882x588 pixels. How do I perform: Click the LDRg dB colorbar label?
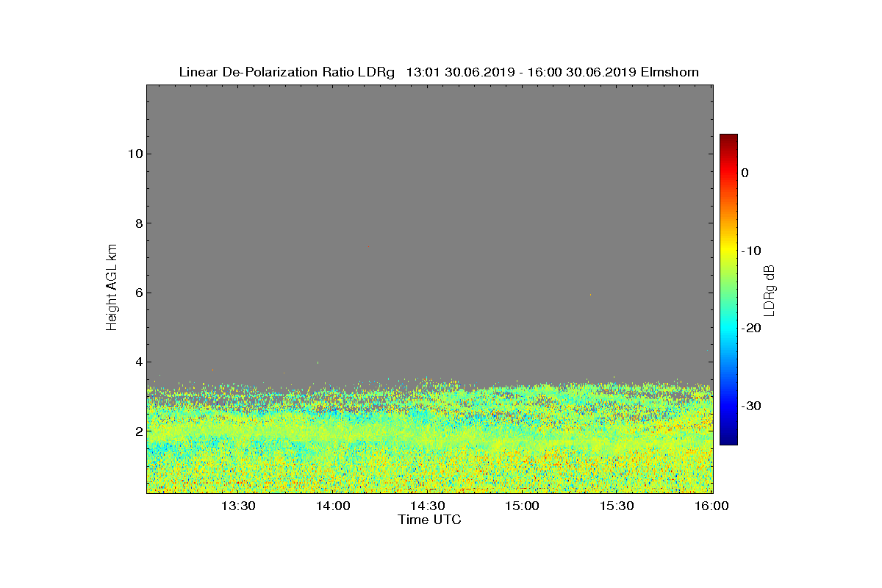coord(770,290)
